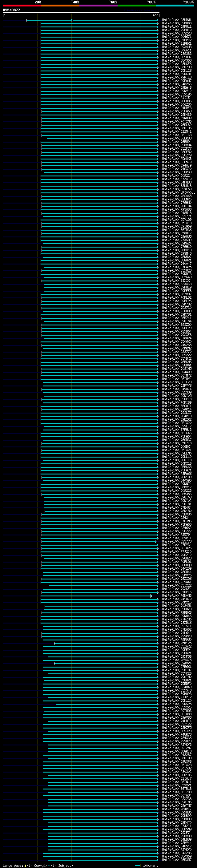Click the Large gaps legend text
This screenshot has width=197, height=868.
tap(38, 865)
